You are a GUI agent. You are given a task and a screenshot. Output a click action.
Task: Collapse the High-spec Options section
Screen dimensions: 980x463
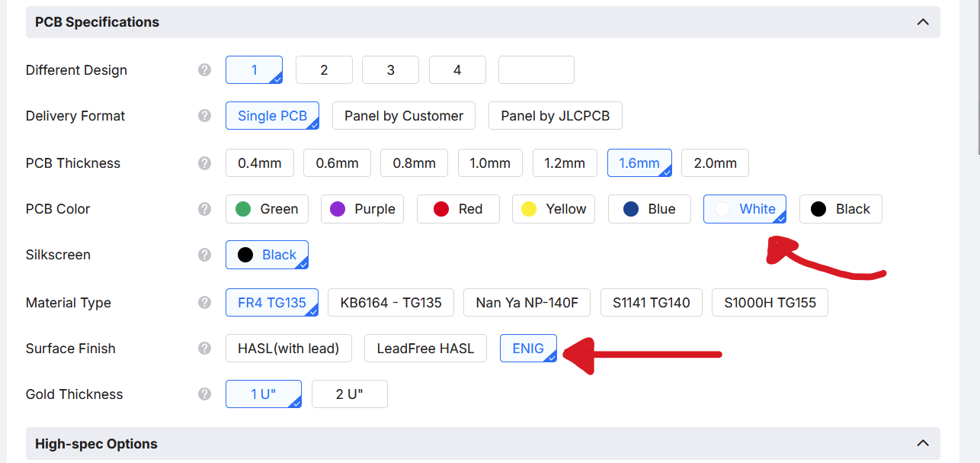[923, 443]
